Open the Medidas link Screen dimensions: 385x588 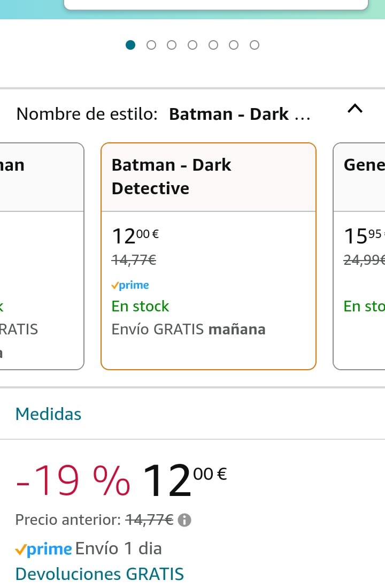(49, 414)
